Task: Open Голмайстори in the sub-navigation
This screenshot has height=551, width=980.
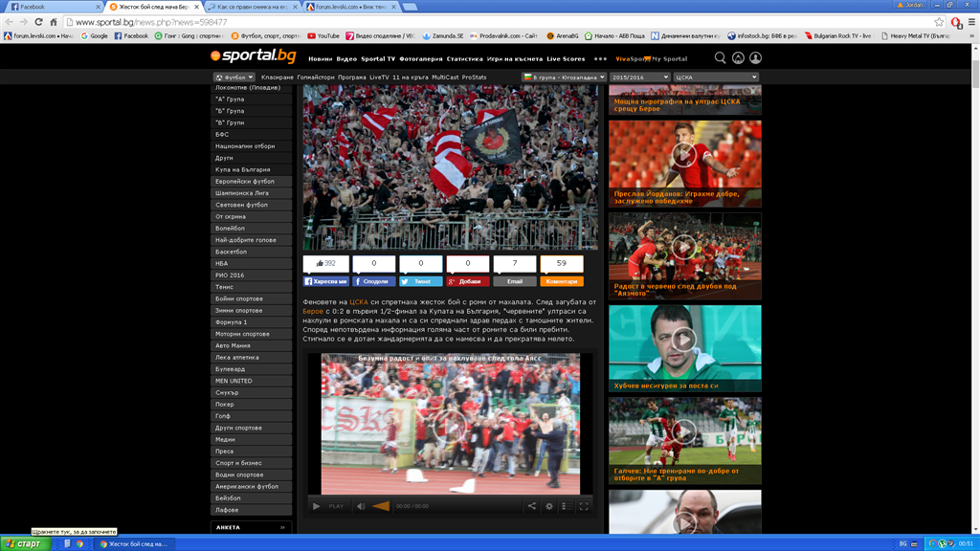Action: 316,77
